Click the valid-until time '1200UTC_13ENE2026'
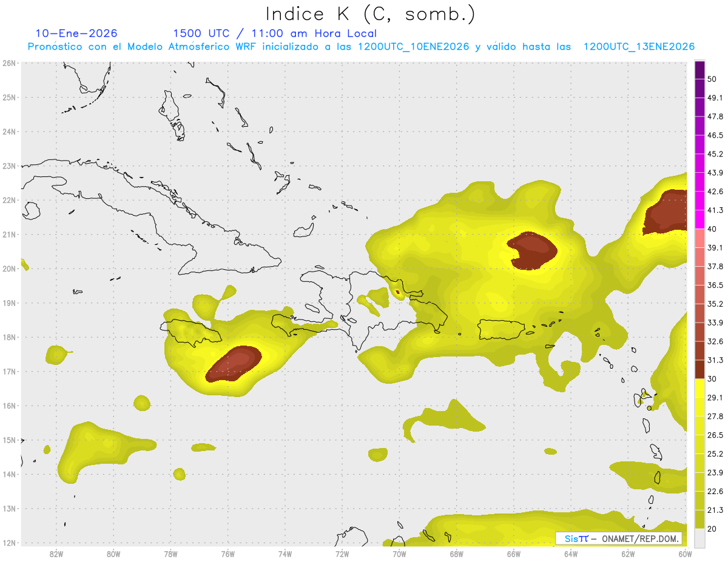Viewport: 728px width, 562px height. tap(639, 47)
